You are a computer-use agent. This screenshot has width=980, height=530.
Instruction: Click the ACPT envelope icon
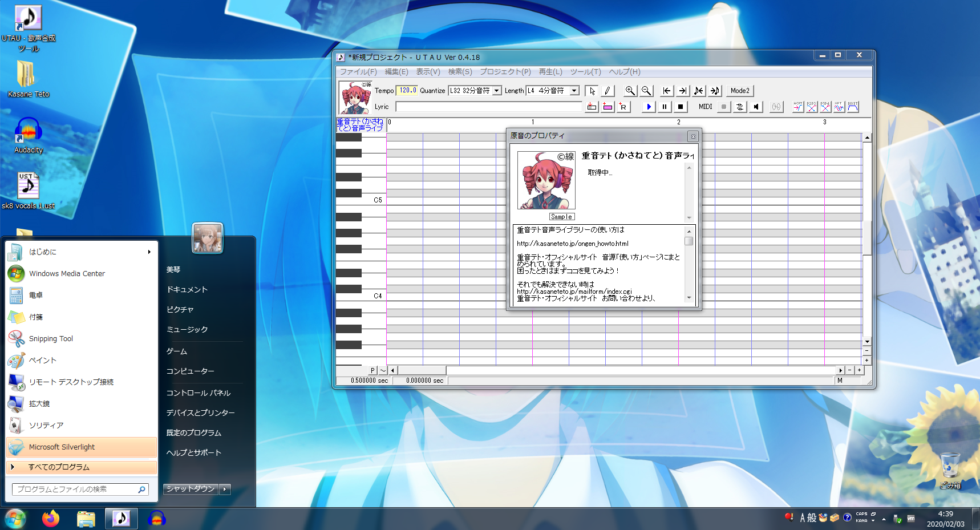tap(798, 107)
